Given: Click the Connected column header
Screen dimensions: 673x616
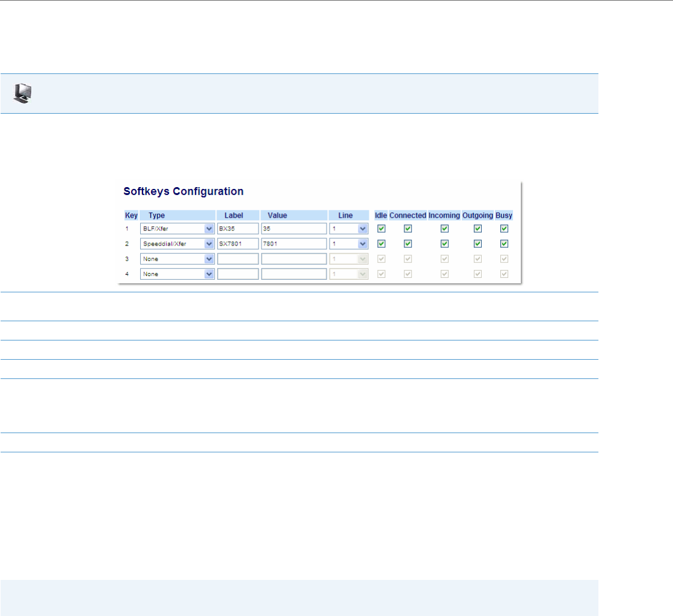Looking at the screenshot, I should tap(408, 215).
